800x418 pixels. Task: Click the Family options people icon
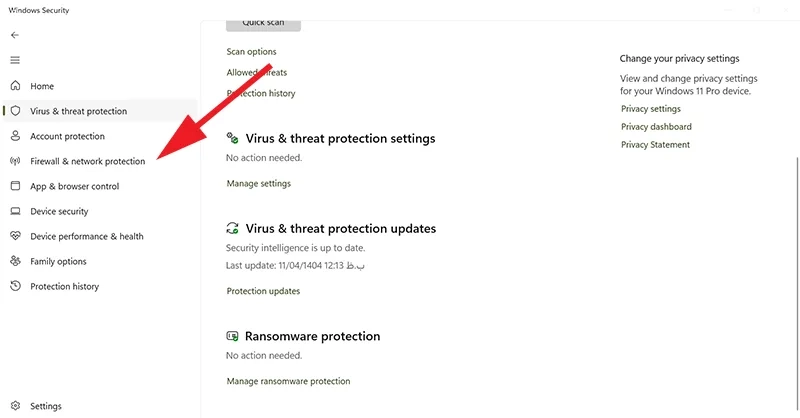pyautogui.click(x=15, y=261)
